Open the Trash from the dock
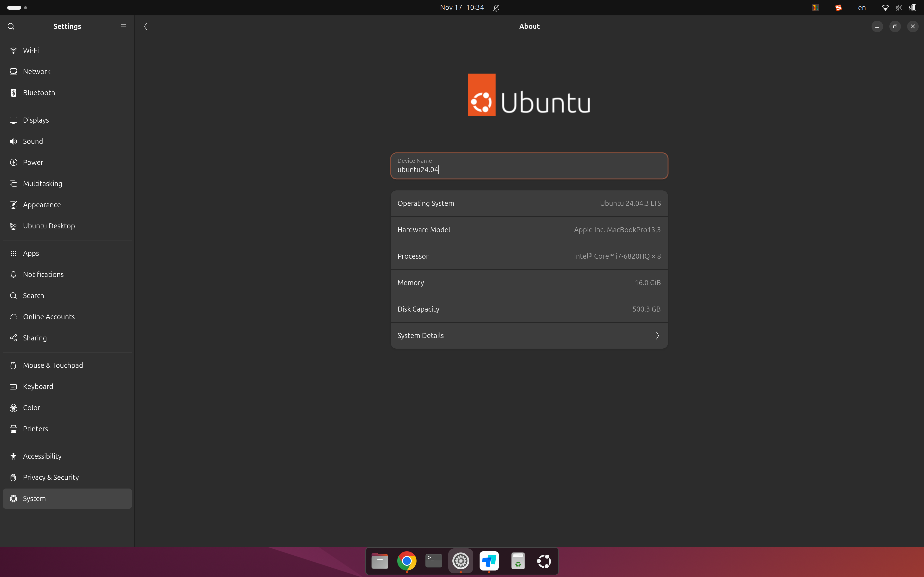Image resolution: width=924 pixels, height=577 pixels. [517, 561]
